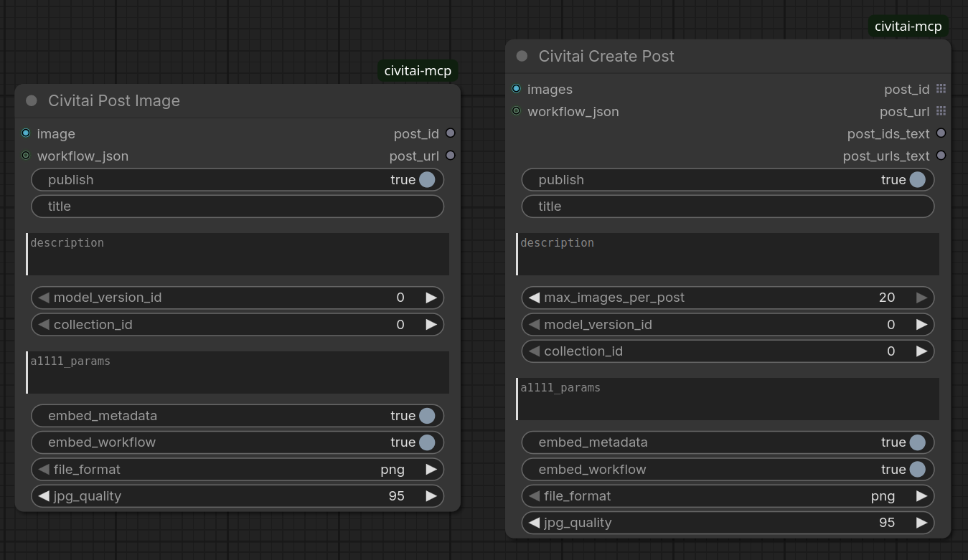Increase jpg_quality in Create Post node
This screenshot has width=968, height=560.
coord(922,523)
